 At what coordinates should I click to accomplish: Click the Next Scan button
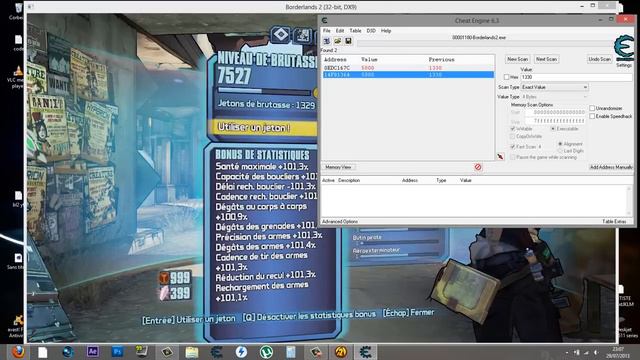[546, 59]
